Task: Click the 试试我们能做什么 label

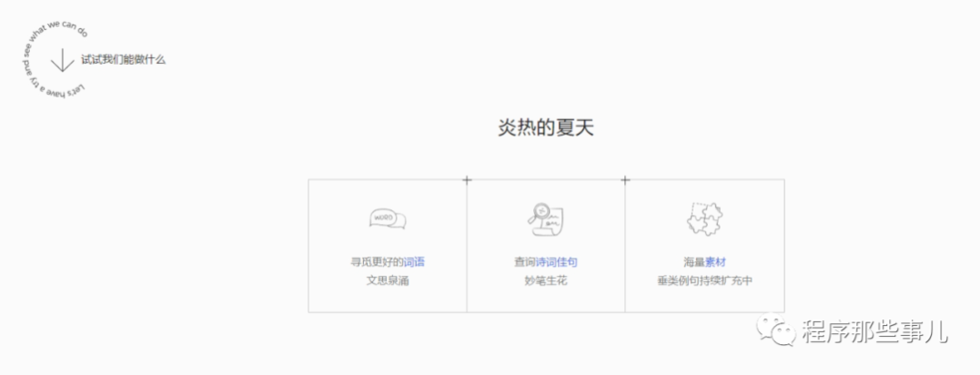Action: [x=123, y=61]
